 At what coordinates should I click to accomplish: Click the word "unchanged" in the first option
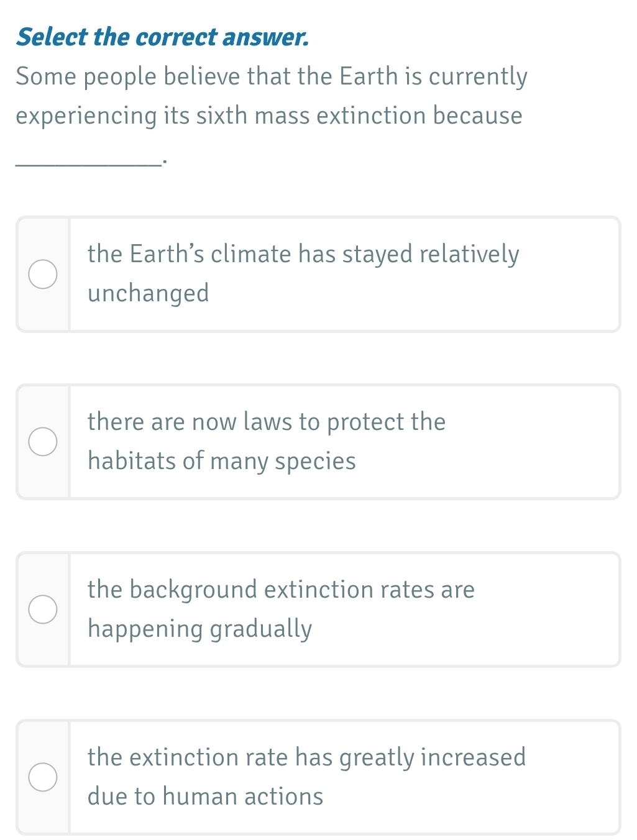pyautogui.click(x=148, y=293)
